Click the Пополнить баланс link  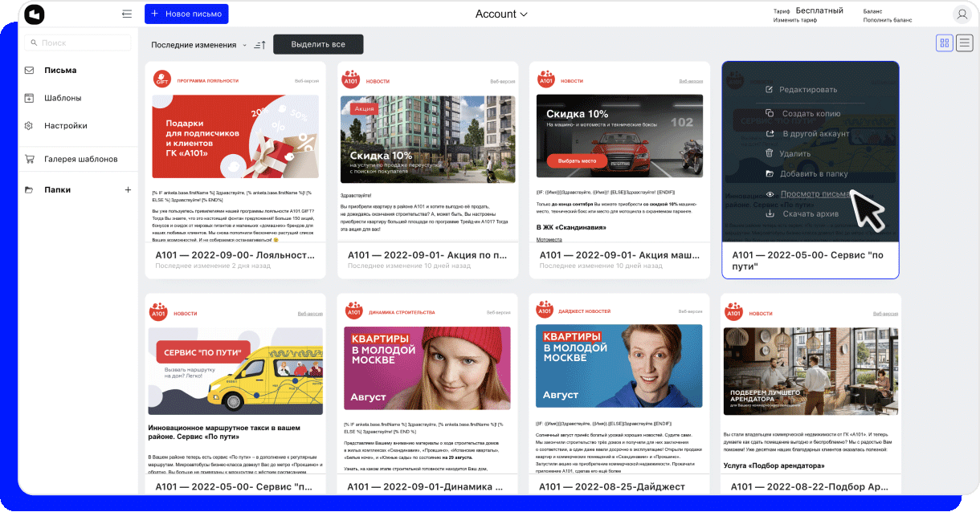pyautogui.click(x=888, y=20)
